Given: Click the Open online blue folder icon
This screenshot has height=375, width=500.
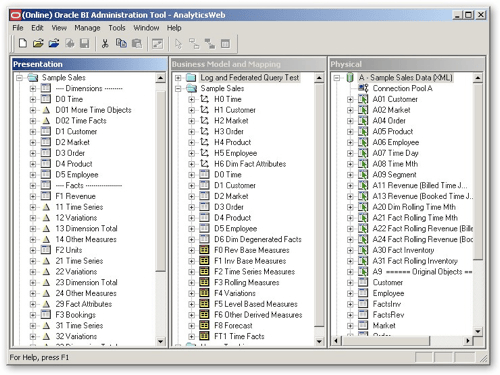Looking at the screenshot, I should click(x=54, y=43).
